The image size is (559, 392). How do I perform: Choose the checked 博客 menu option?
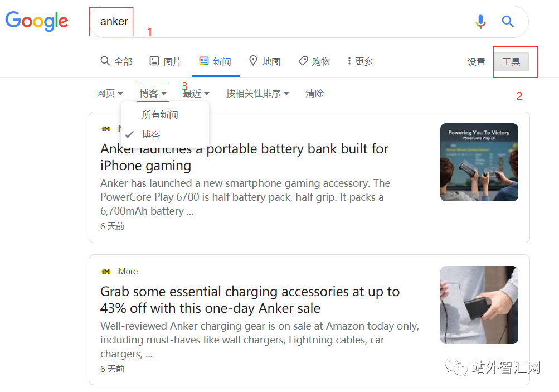click(151, 134)
